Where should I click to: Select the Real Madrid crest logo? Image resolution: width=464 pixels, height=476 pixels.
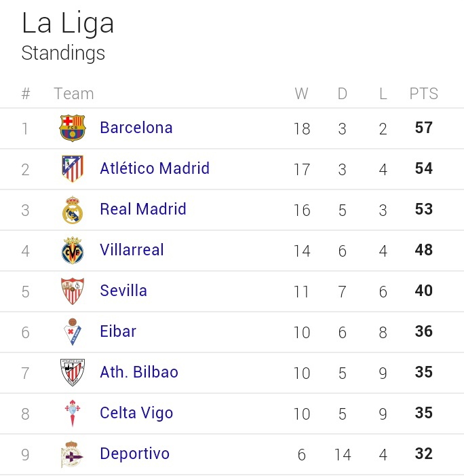73,210
